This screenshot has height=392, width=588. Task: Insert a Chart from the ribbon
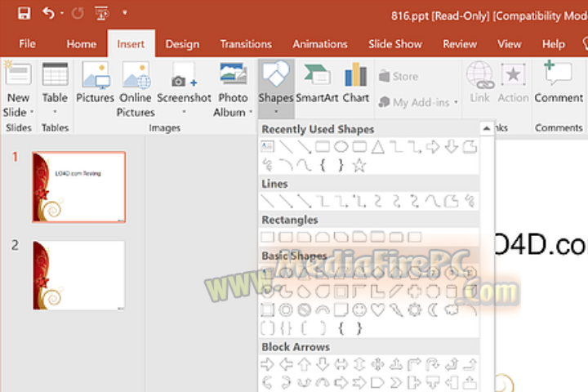(355, 82)
